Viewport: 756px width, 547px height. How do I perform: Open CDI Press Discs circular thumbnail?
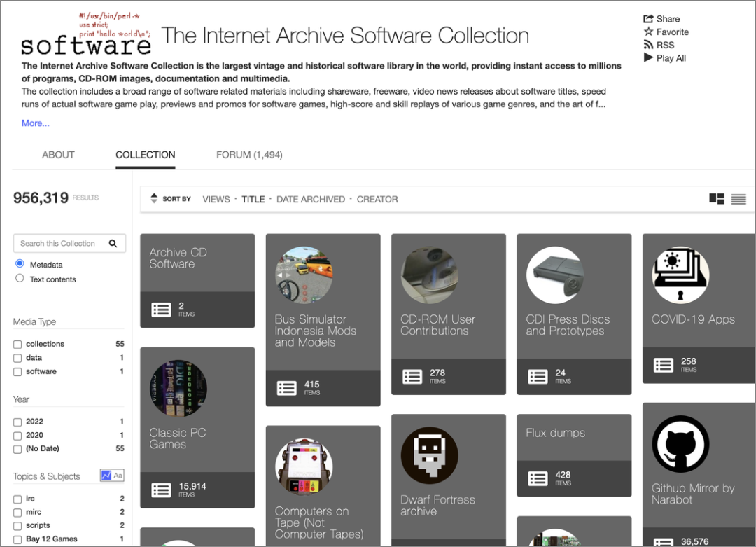(x=555, y=275)
